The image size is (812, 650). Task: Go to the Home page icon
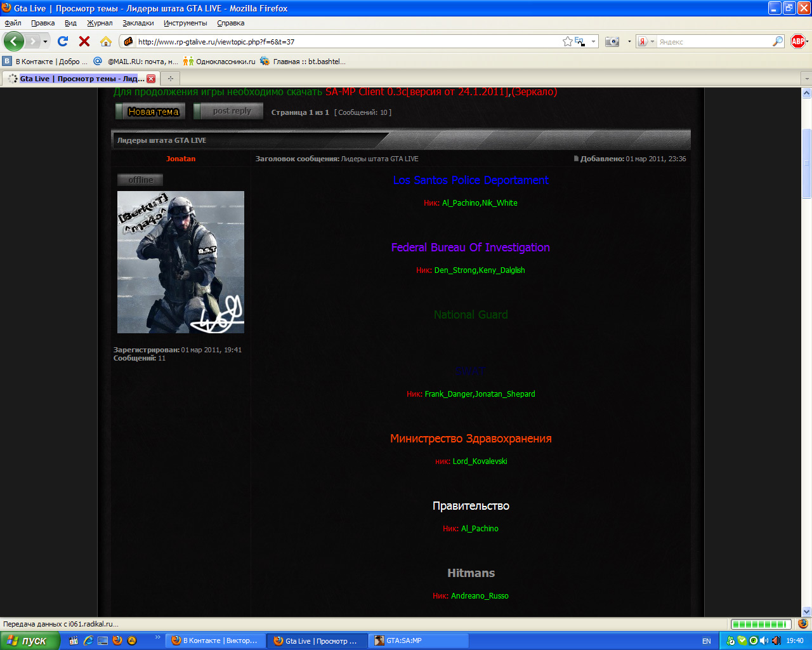click(106, 41)
